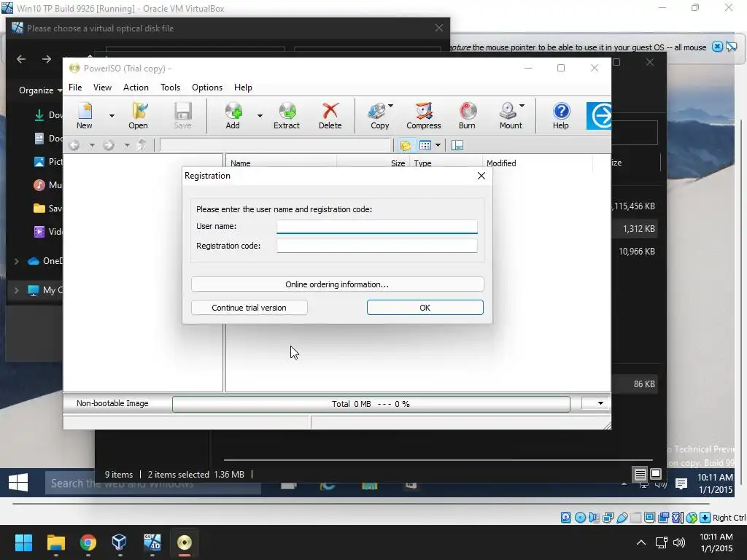Click the Copy disc toolbar icon
The width and height of the screenshot is (747, 560).
click(379, 116)
